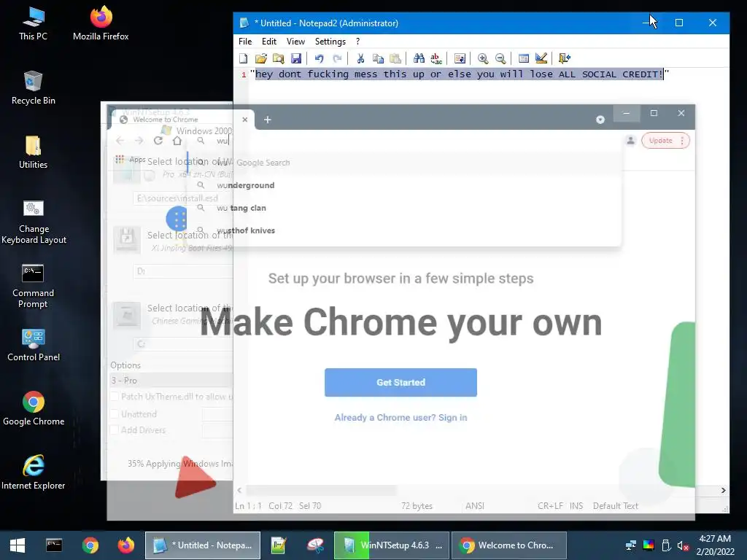Open the File menu in Notepad2
The height and width of the screenshot is (560, 747).
[x=245, y=42]
